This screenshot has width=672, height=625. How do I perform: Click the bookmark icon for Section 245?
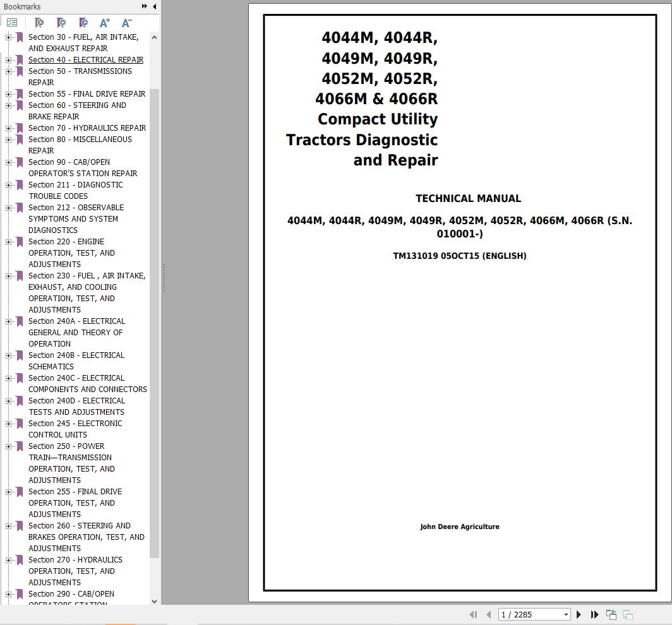[x=20, y=423]
